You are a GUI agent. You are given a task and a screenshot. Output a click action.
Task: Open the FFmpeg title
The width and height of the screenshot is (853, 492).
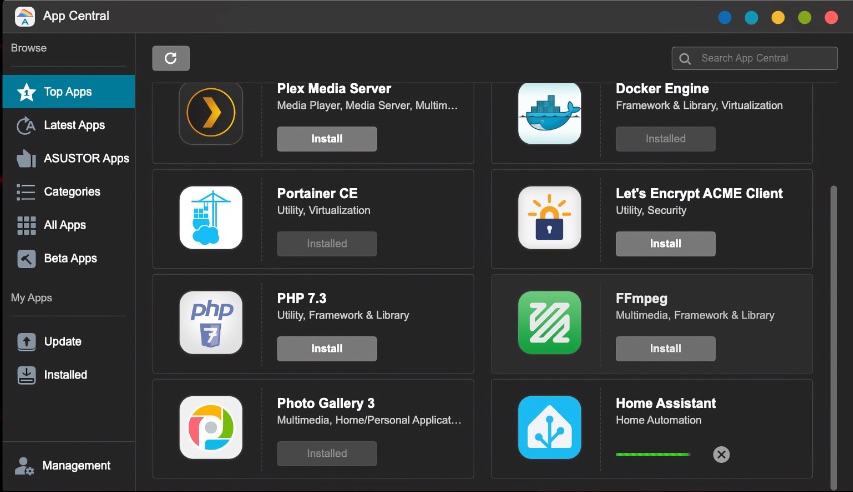[641, 299]
